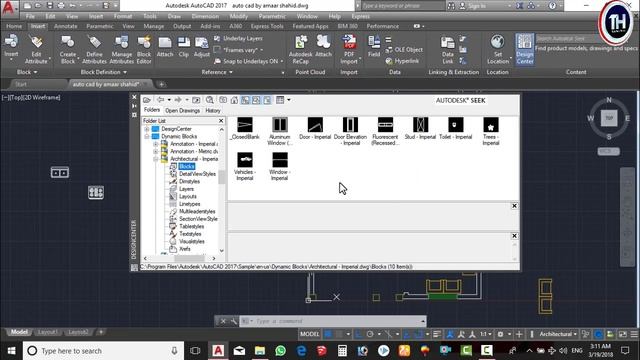Screen dimensions: 640x360
Task: Collapse the Dynamic Blocks tree node
Action: 147,136
